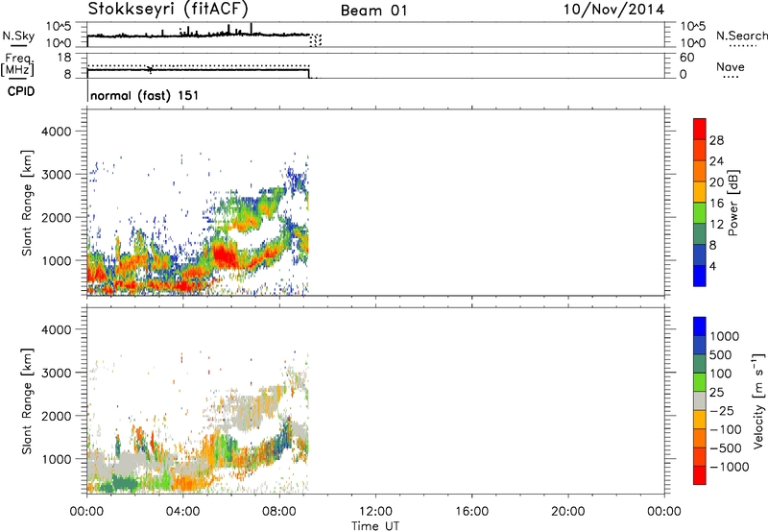This screenshot has height=532, width=768.
Task: Click the strong red echo in the power plot
Action: [225, 256]
